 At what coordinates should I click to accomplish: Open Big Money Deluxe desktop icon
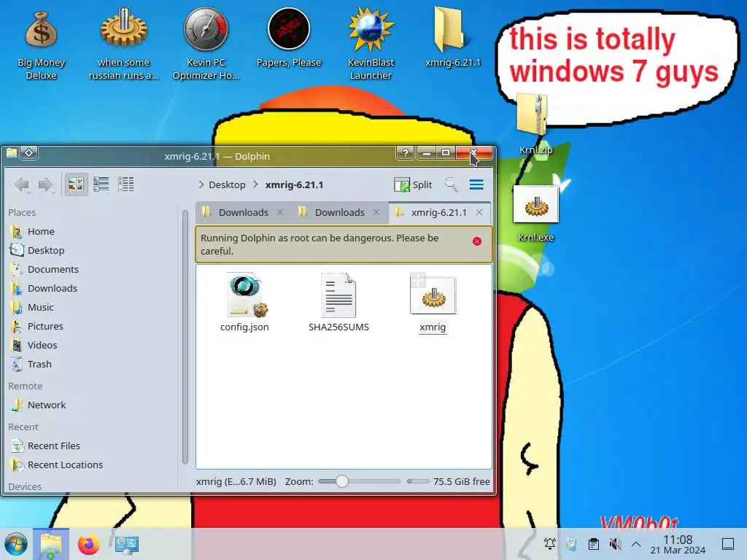pyautogui.click(x=42, y=44)
